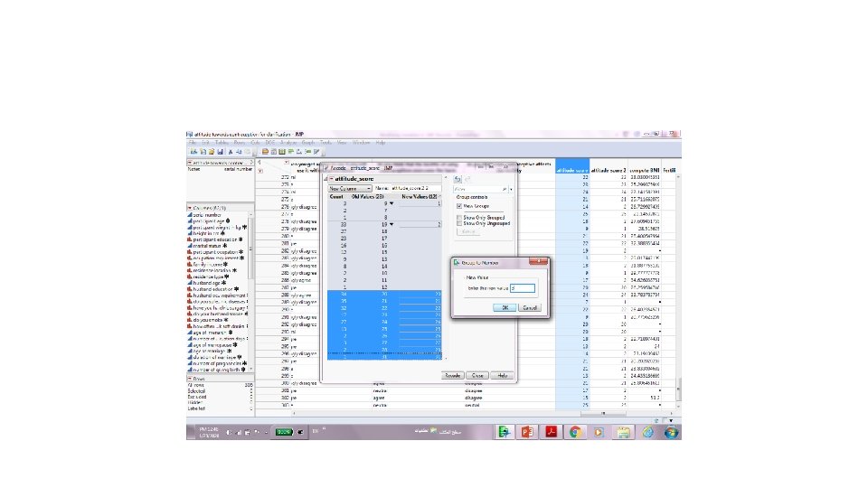Expand the Rows panel red triangle
This screenshot has width=868, height=488.
(x=190, y=379)
